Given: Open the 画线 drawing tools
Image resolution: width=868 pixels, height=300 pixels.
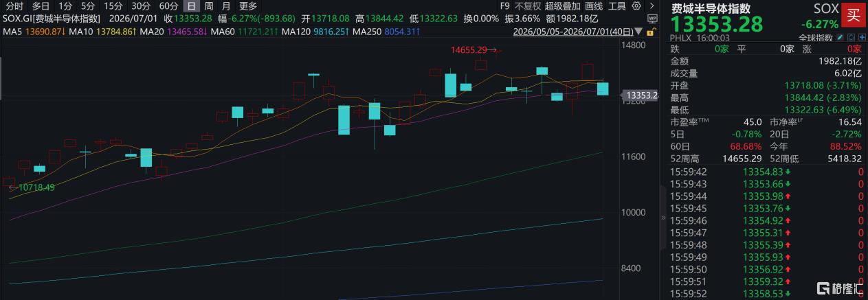Looking at the screenshot, I should click(593, 6).
